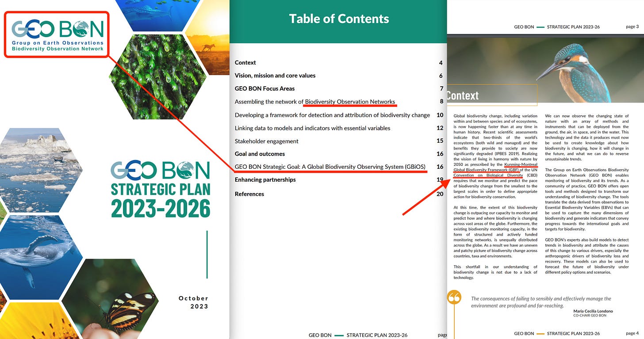The width and height of the screenshot is (644, 339).
Task: Click paragraph starting 'Global biodiversity change'
Action: [495, 156]
